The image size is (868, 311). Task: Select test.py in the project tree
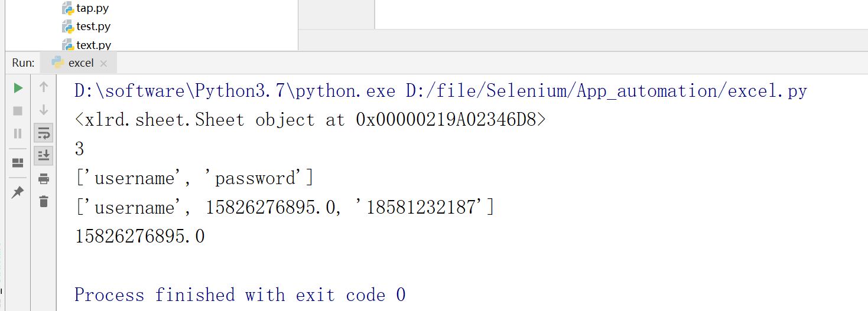93,27
